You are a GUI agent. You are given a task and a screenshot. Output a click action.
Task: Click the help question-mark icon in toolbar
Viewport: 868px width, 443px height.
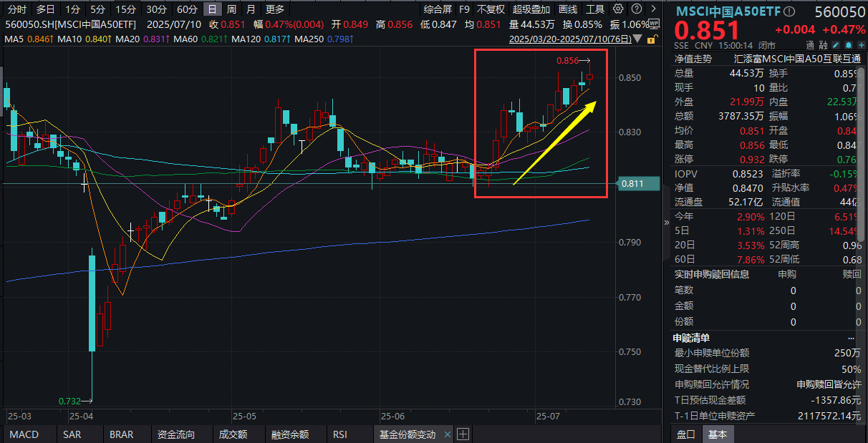click(636, 9)
